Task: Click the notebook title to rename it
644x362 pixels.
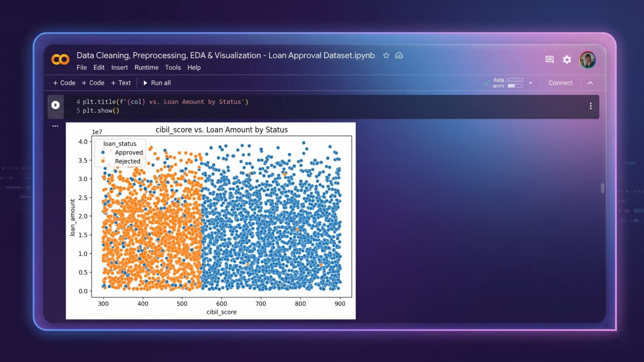Action: pyautogui.click(x=226, y=55)
